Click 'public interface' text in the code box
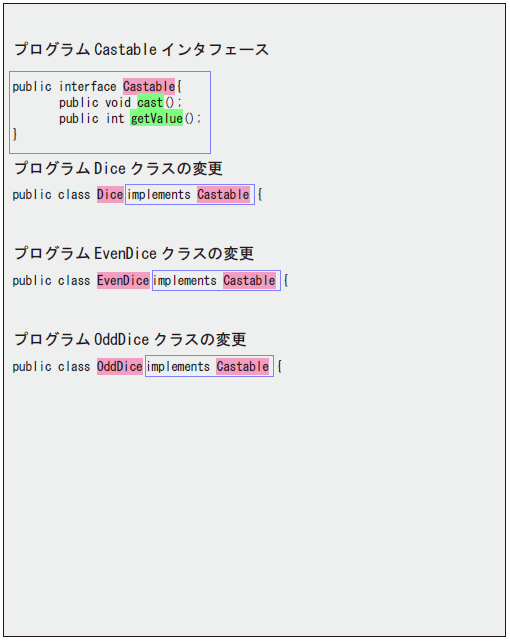Screen dimensions: 510x641 (x=64, y=87)
